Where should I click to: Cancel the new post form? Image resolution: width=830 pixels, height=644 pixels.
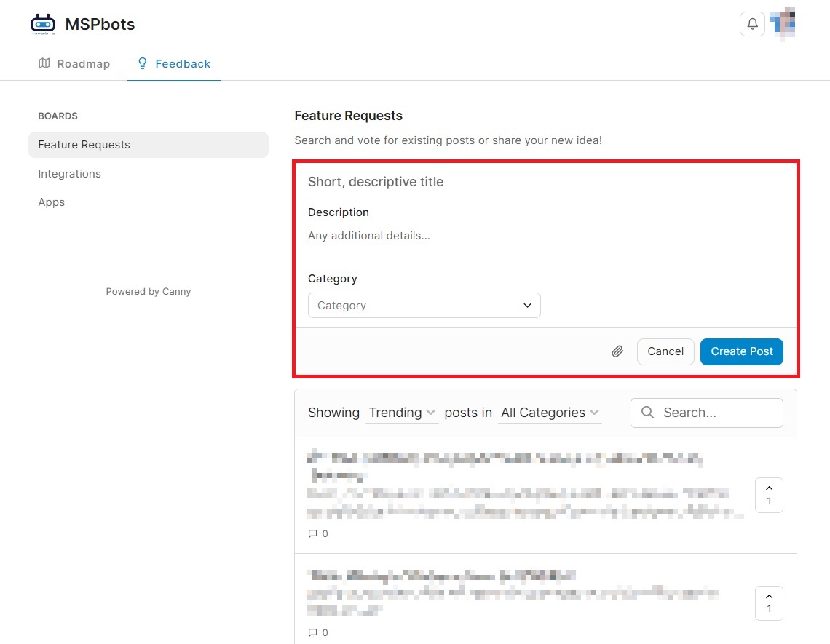(665, 351)
